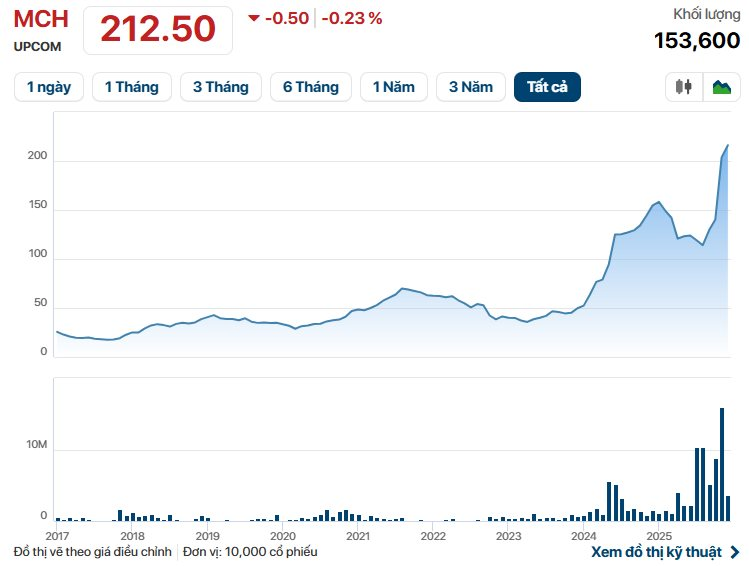Select the "1 ngày" time range
This screenshot has width=749, height=566.
point(48,87)
